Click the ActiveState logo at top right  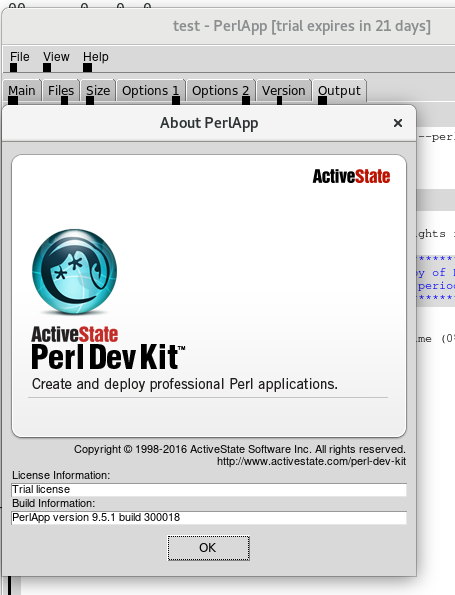[x=351, y=176]
